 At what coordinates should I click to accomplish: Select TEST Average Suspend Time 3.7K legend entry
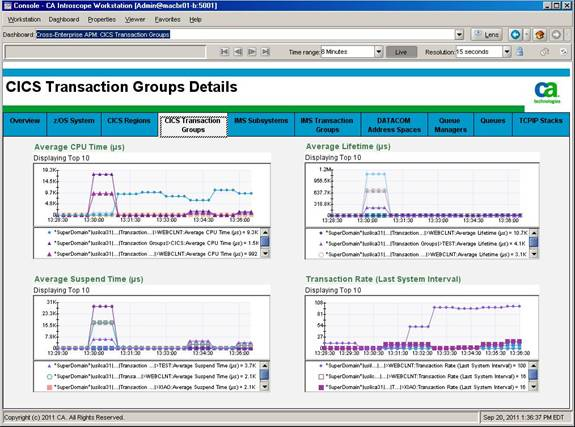pyautogui.click(x=151, y=366)
